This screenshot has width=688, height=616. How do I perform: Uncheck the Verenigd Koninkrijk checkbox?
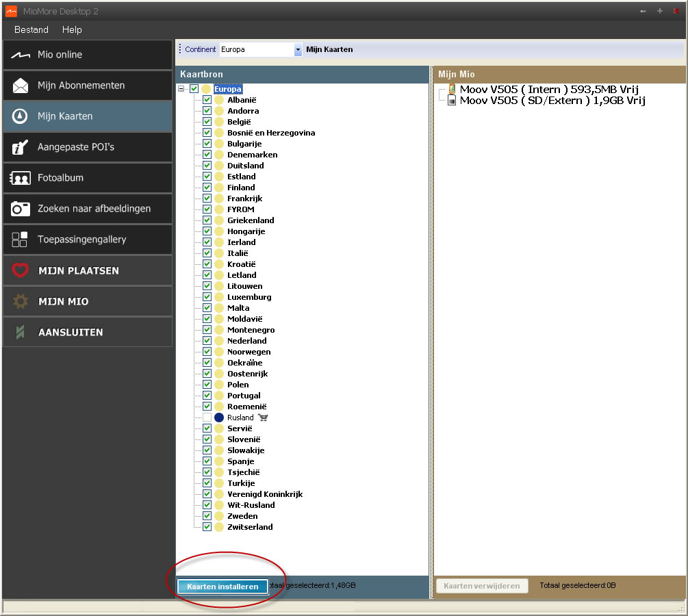coord(207,494)
